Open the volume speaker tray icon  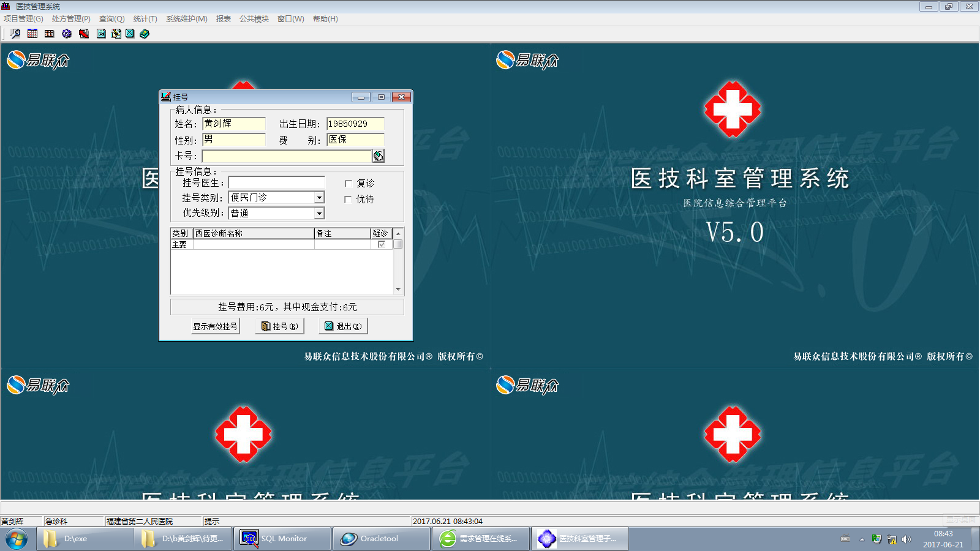point(907,539)
